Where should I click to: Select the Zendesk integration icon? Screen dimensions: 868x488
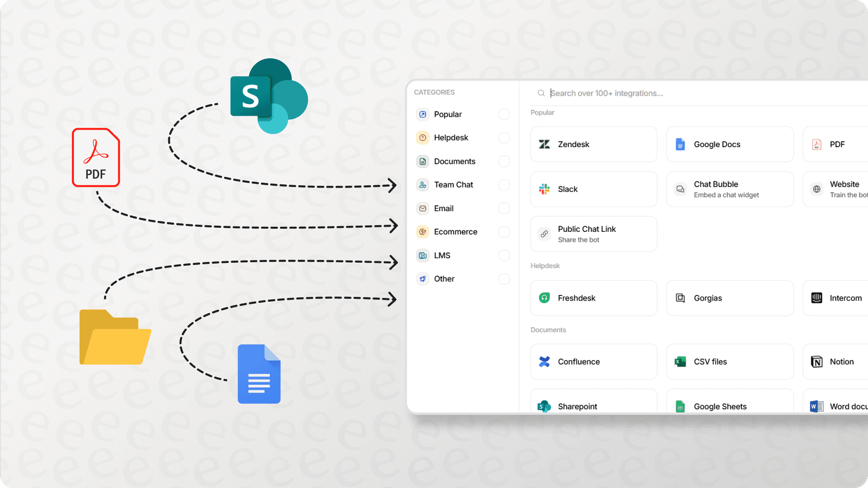pyautogui.click(x=544, y=144)
